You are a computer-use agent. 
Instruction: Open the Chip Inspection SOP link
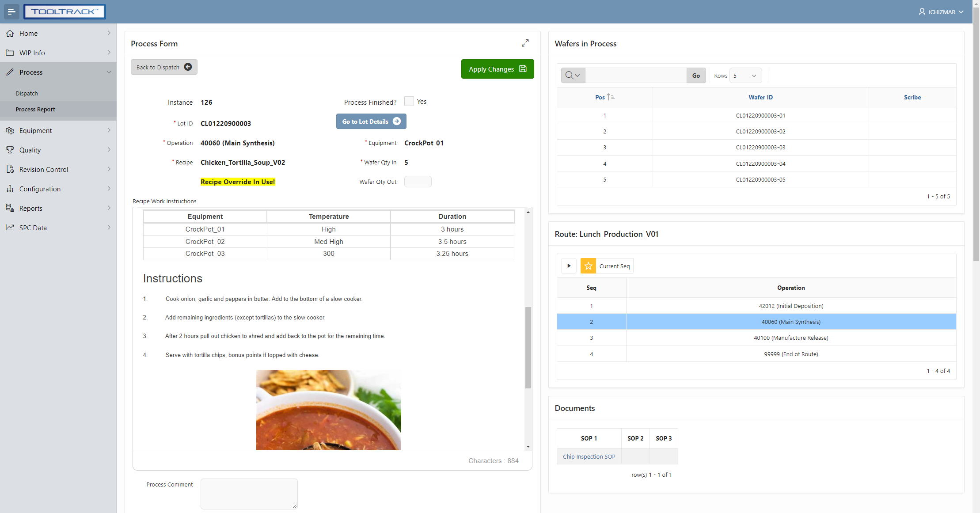pyautogui.click(x=589, y=456)
